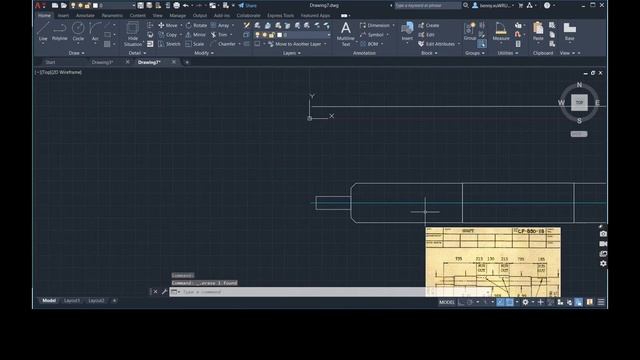The height and width of the screenshot is (360, 640).
Task: Open the View ribbon tab
Action: point(157,16)
